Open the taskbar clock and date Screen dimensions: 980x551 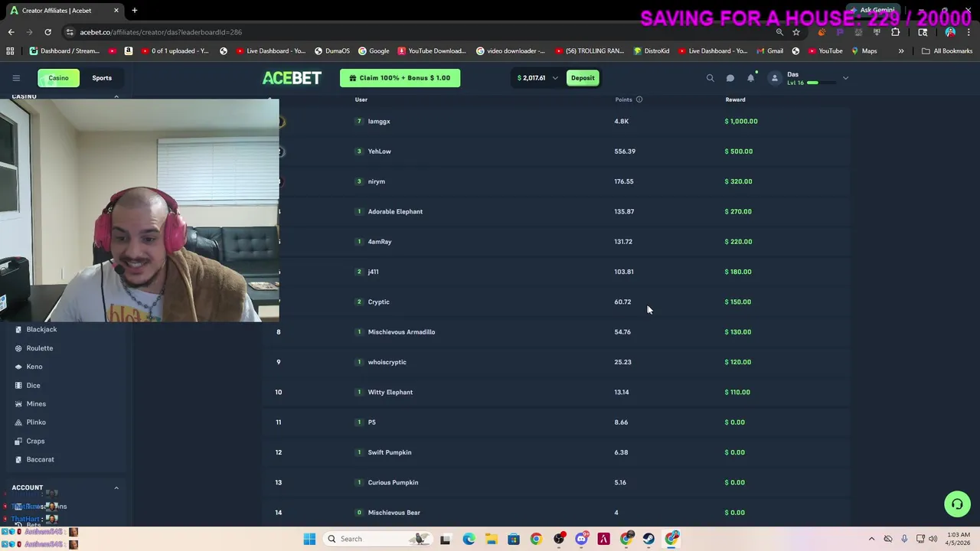point(959,539)
